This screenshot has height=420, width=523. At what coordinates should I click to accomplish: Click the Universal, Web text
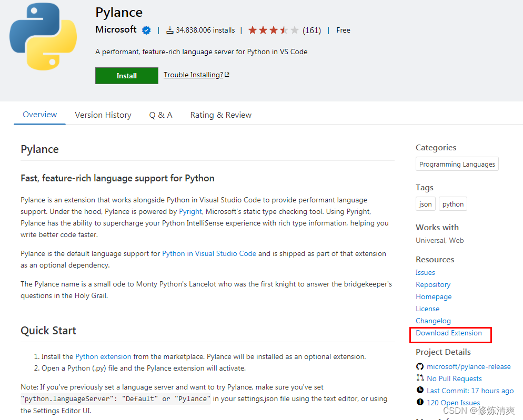pos(440,240)
